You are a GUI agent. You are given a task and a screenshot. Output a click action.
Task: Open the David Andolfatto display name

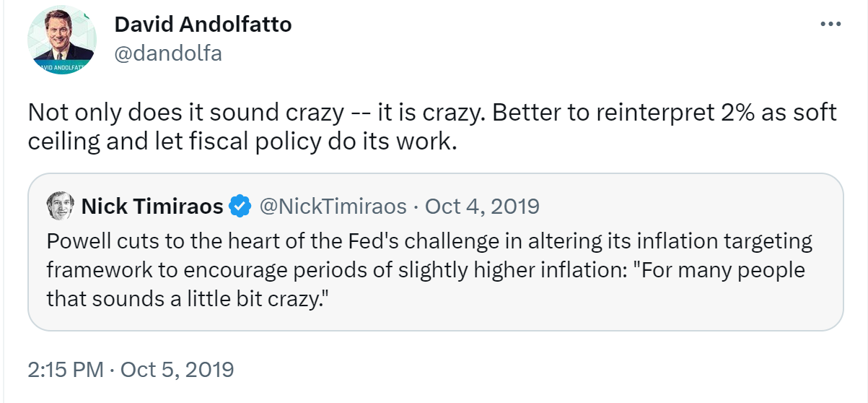click(203, 25)
